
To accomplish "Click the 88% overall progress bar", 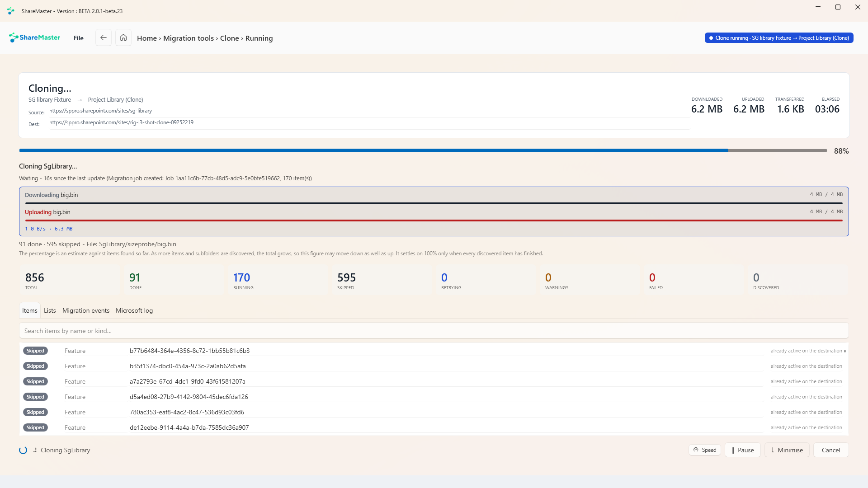I will 423,150.
